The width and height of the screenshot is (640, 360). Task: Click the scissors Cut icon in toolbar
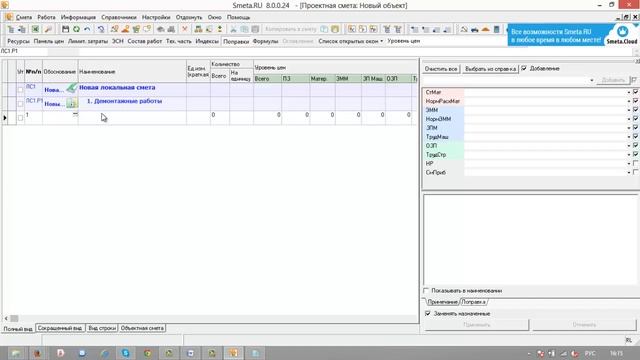[233, 29]
